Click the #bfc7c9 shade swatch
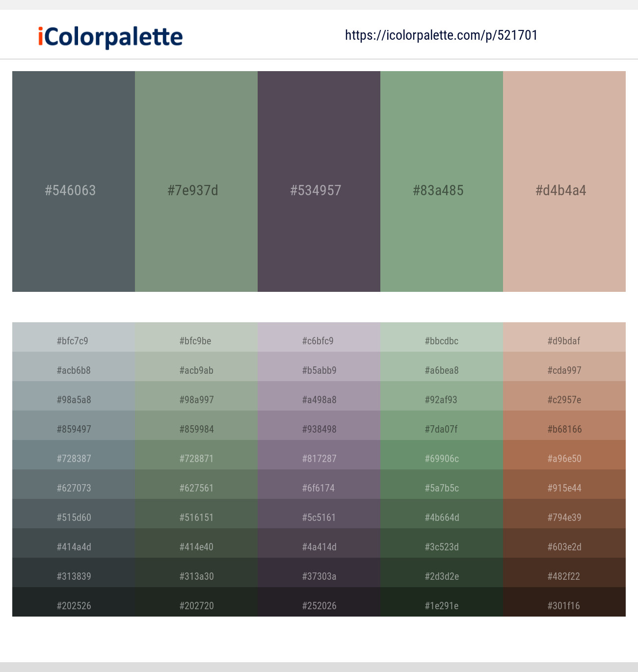Screen dimensions: 638x672 74,340
